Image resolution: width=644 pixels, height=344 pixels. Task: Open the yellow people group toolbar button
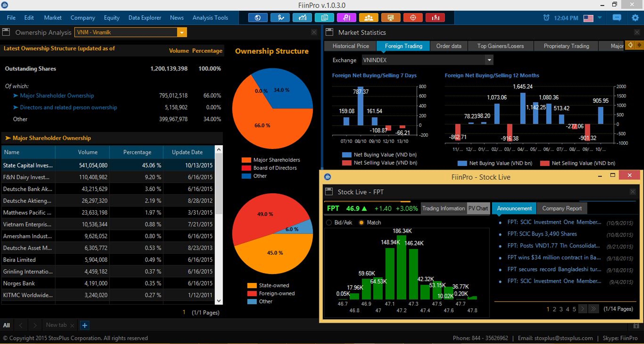[x=369, y=18]
